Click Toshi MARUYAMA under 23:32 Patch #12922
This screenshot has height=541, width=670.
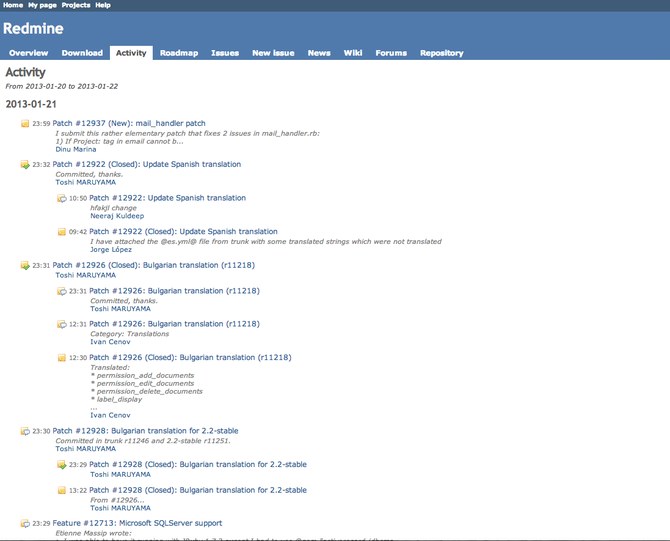pyautogui.click(x=85, y=182)
